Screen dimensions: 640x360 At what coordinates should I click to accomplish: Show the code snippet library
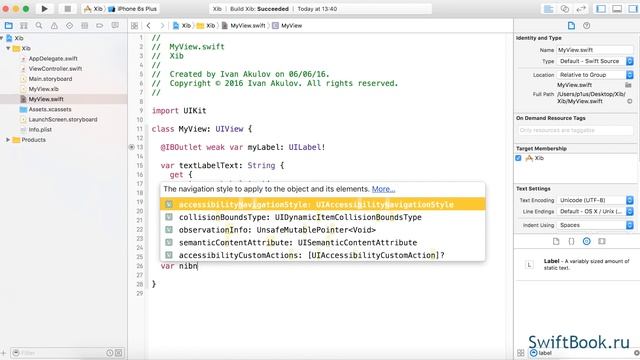571,242
